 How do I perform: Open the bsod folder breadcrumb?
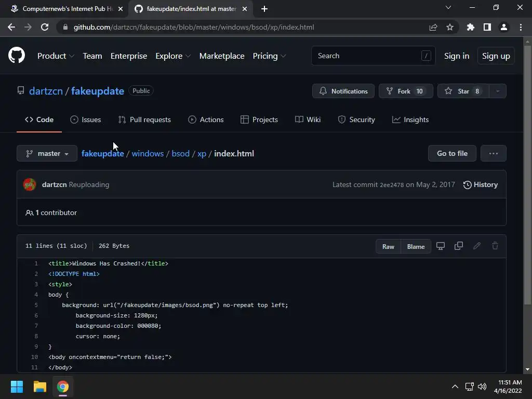180,153
